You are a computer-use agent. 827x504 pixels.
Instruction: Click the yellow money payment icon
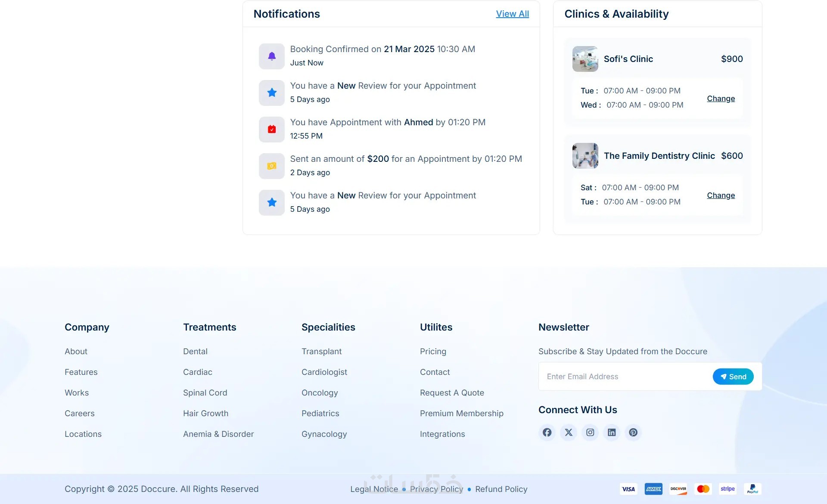coord(272,166)
